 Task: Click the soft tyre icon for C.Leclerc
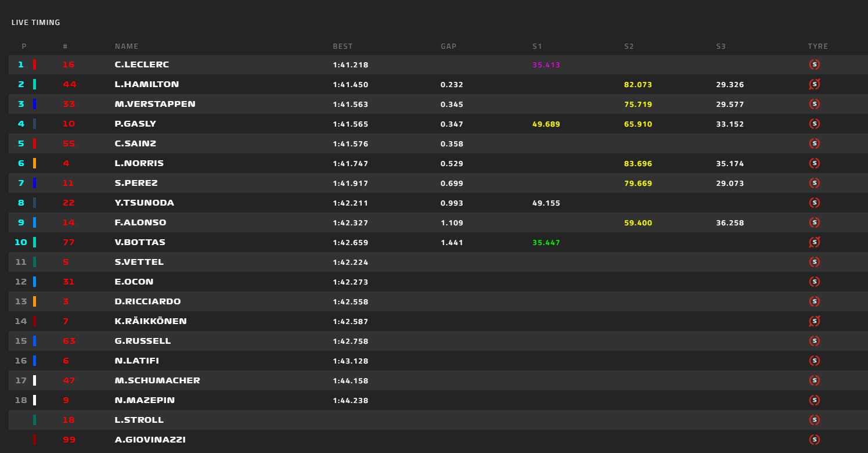tap(815, 64)
